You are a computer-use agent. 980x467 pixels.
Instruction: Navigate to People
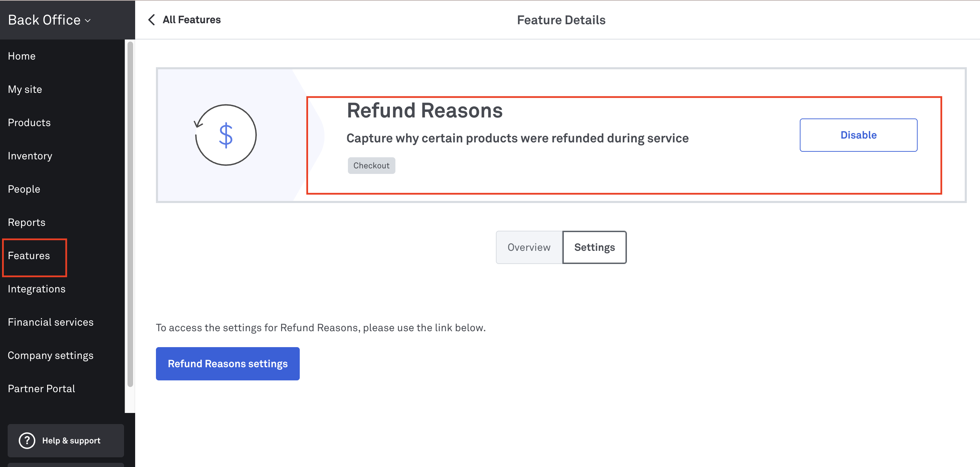pyautogui.click(x=24, y=189)
